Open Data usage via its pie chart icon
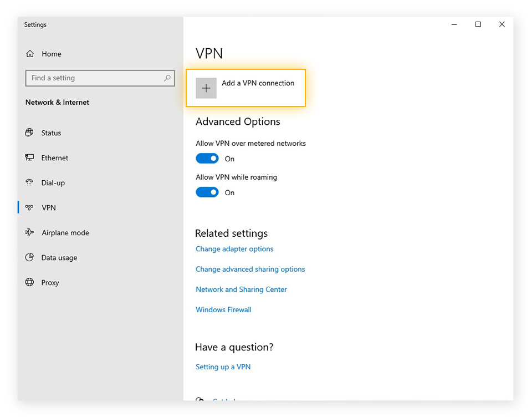Image resolution: width=532 pixels, height=417 pixels. [29, 257]
